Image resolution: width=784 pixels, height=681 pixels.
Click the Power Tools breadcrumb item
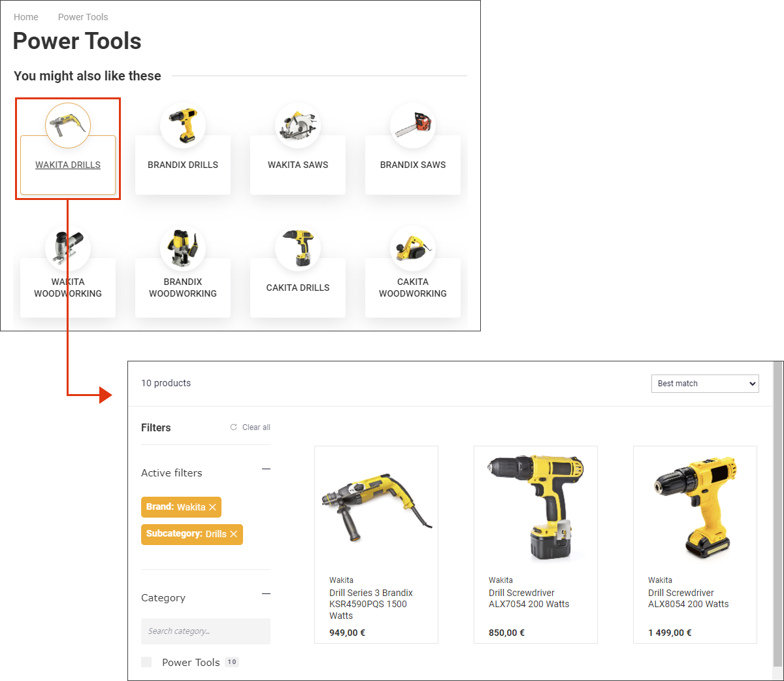(x=82, y=17)
